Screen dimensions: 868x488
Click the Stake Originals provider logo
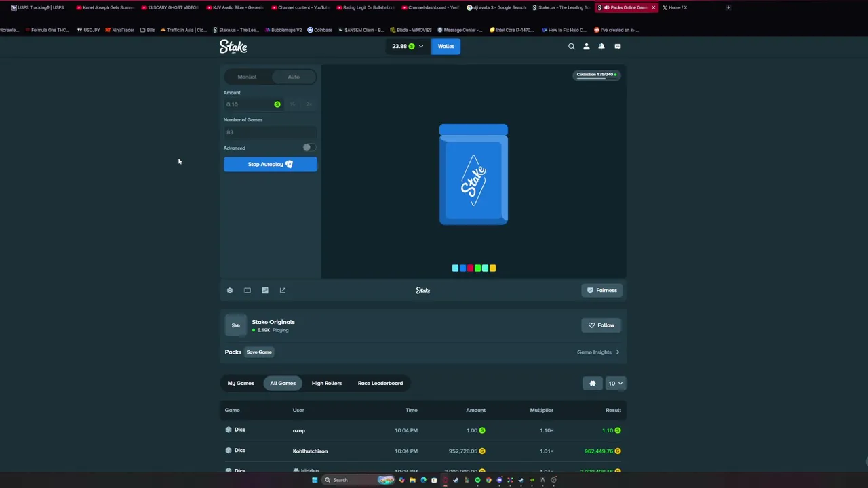click(236, 325)
